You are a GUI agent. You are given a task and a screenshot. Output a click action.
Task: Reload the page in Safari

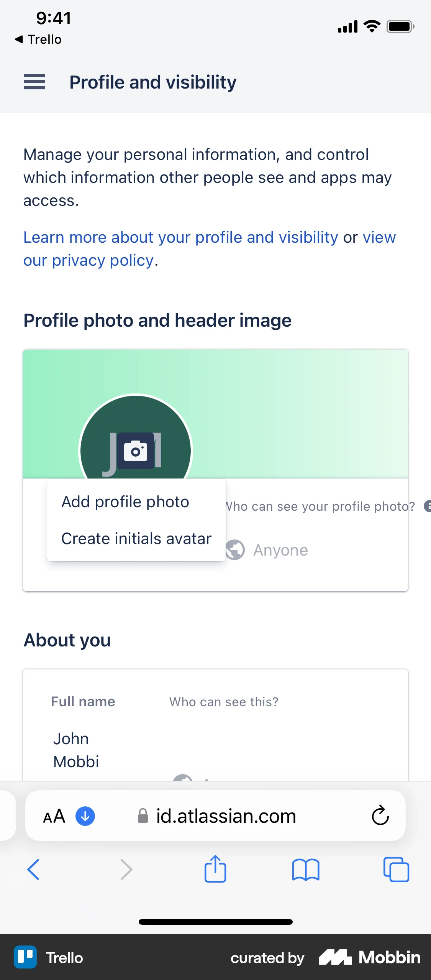click(380, 816)
